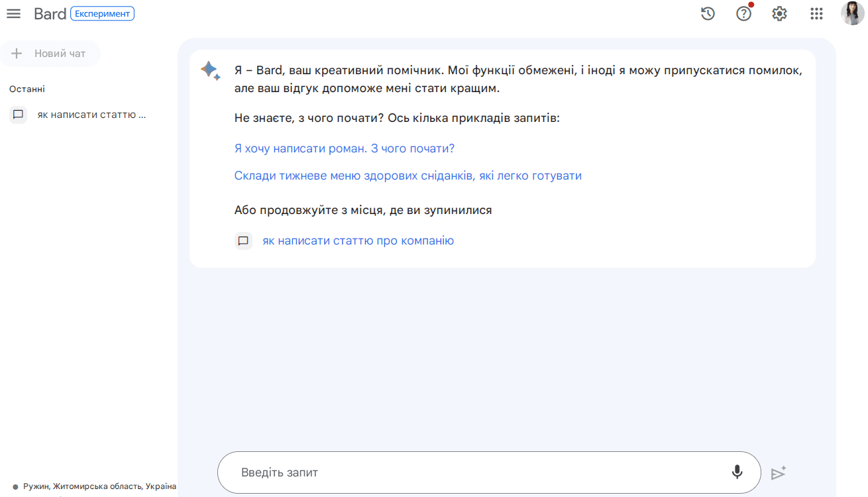
Task: Start a Новий чат
Action: (x=50, y=54)
